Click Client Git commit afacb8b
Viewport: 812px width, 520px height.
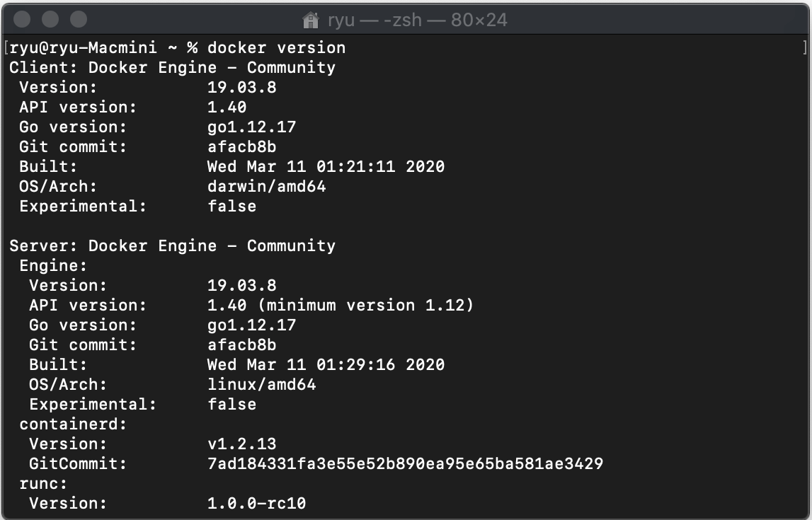point(242,147)
